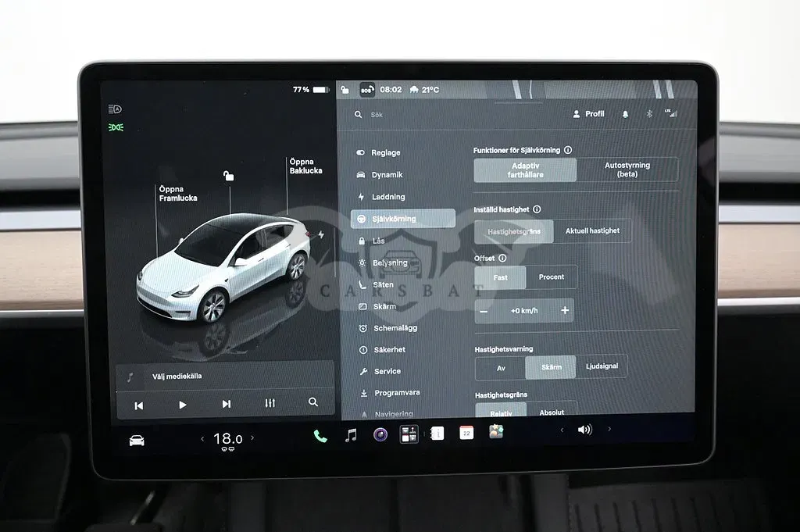
Task: Tap Öppna Framlucka to open frunk
Action: 177,193
